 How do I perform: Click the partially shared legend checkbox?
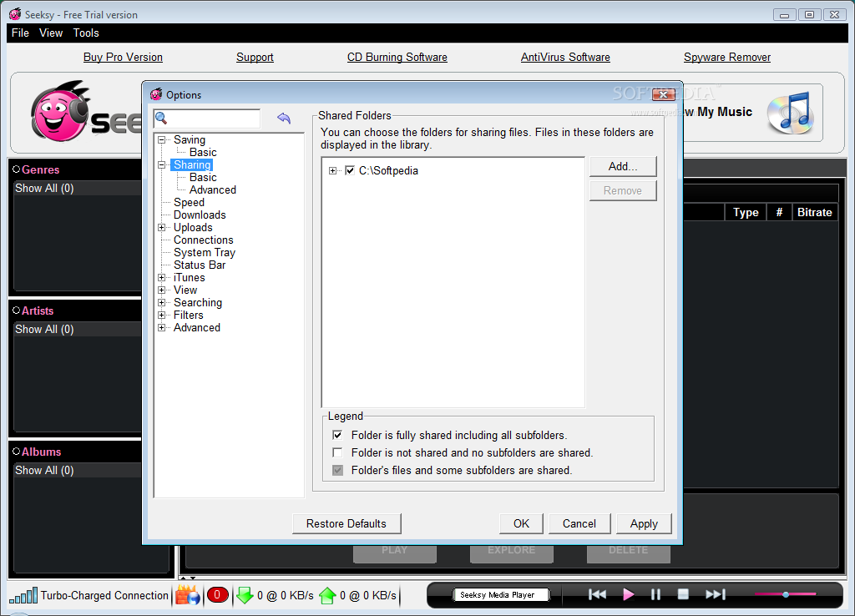point(337,470)
